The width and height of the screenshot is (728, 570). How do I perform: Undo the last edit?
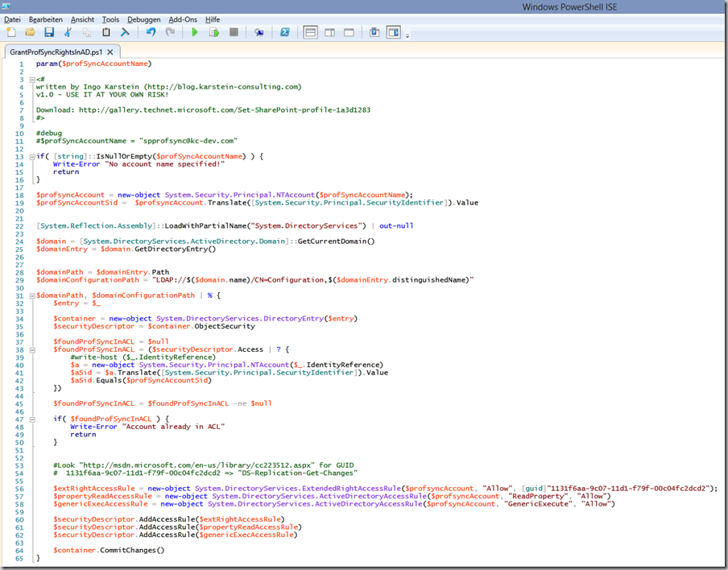[x=151, y=32]
